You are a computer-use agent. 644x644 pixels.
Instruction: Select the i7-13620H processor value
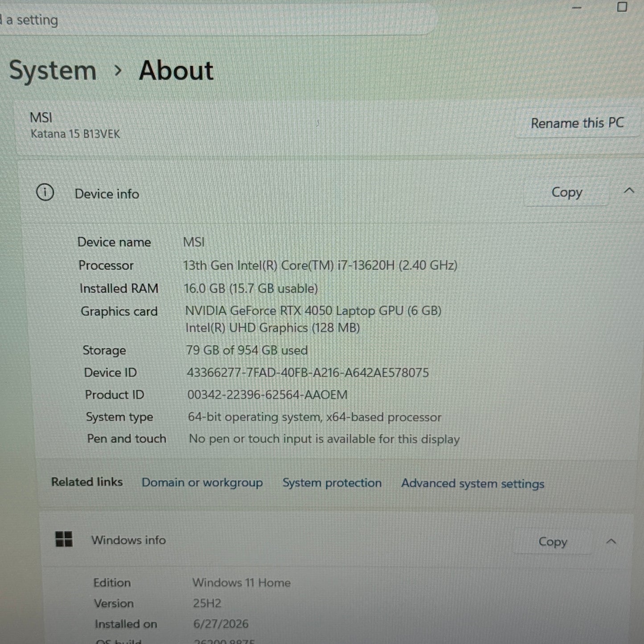click(x=320, y=266)
